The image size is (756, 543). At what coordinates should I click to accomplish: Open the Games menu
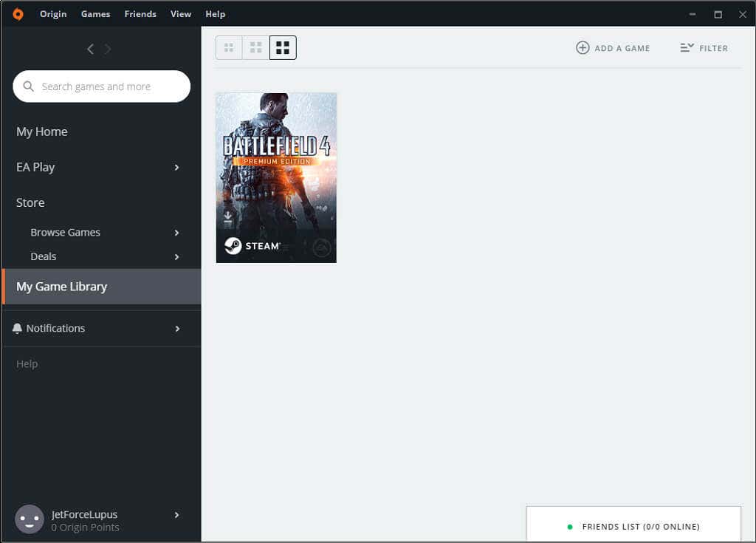click(95, 13)
